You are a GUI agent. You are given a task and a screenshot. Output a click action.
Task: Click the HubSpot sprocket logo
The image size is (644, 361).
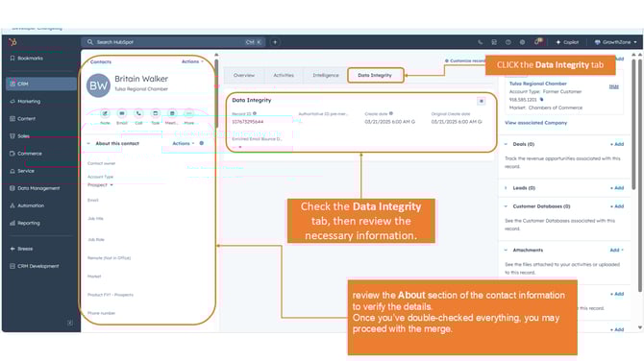pyautogui.click(x=12, y=42)
